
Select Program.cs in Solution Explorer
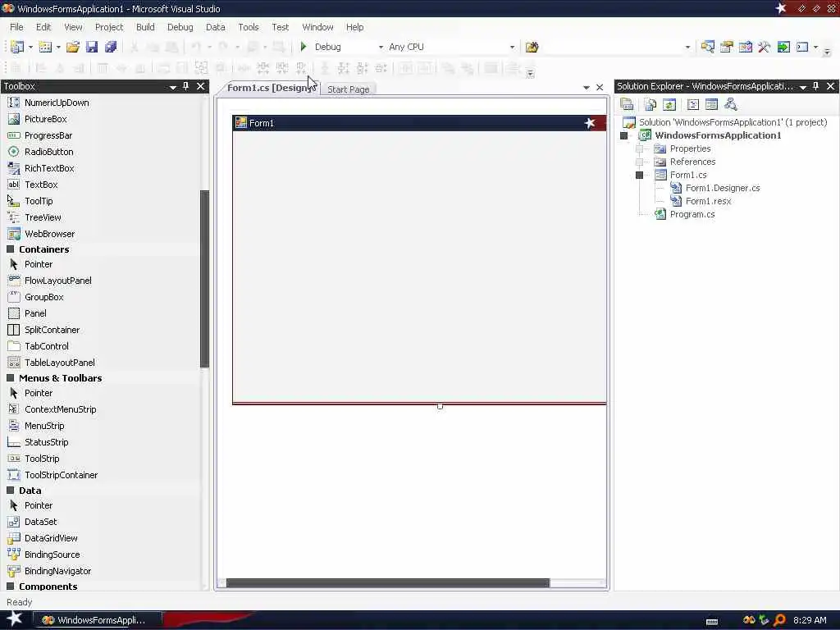click(692, 214)
